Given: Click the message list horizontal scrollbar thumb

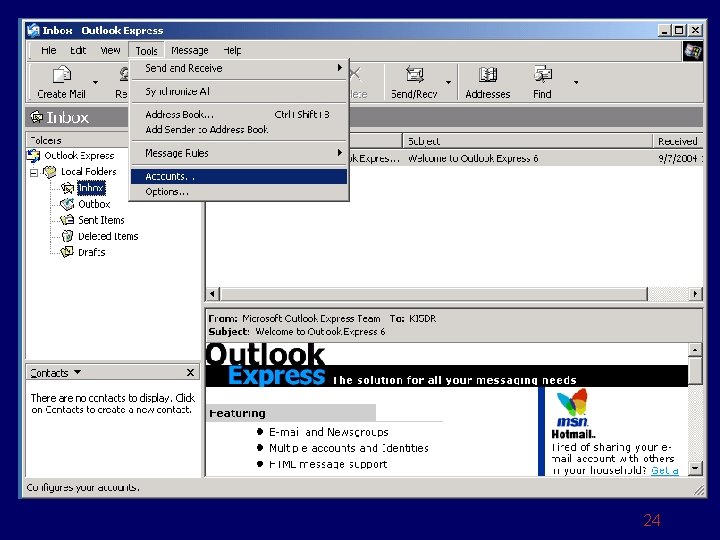Looking at the screenshot, I should (434, 294).
